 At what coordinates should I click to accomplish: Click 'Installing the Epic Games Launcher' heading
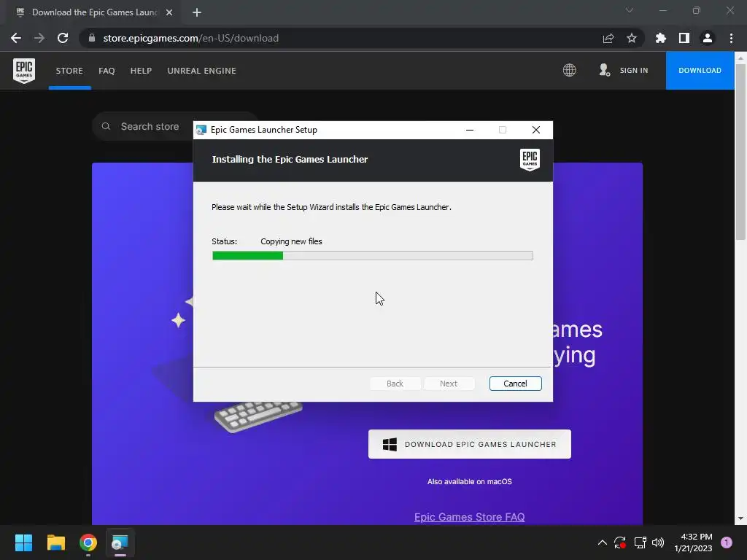[x=290, y=160]
